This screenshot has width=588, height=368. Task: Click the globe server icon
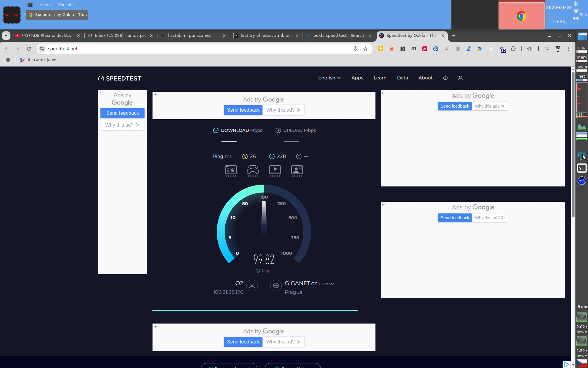276,286
